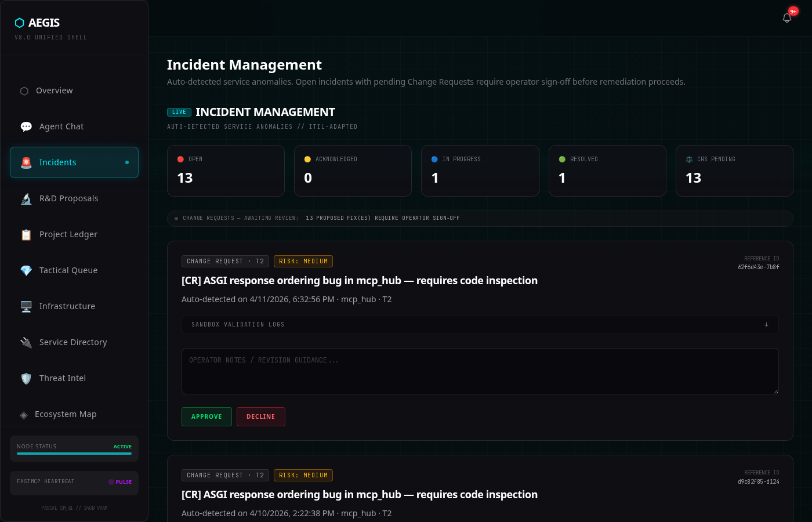Go to Service Directory

[x=74, y=342]
